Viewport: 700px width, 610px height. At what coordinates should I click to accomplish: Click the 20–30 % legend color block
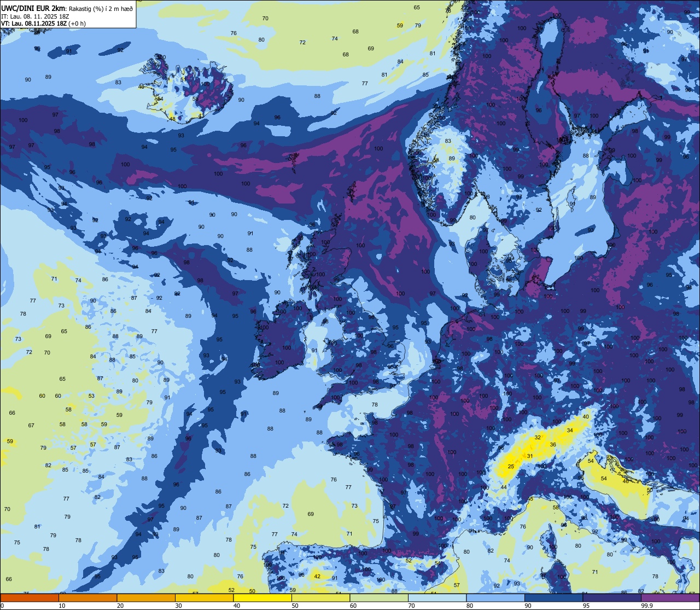[146, 597]
